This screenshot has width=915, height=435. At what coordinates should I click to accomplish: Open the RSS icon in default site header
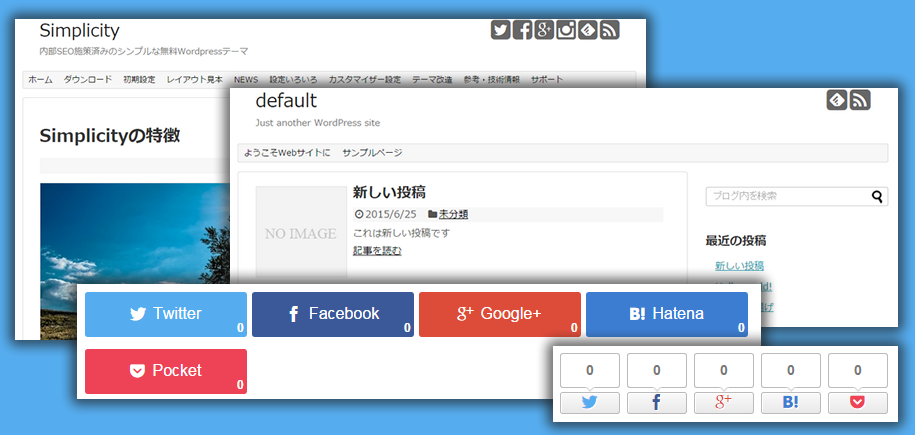pos(860,100)
